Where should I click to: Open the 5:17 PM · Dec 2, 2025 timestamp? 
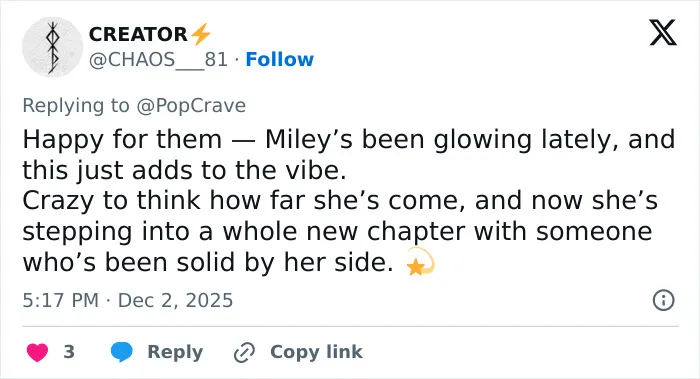coord(128,300)
